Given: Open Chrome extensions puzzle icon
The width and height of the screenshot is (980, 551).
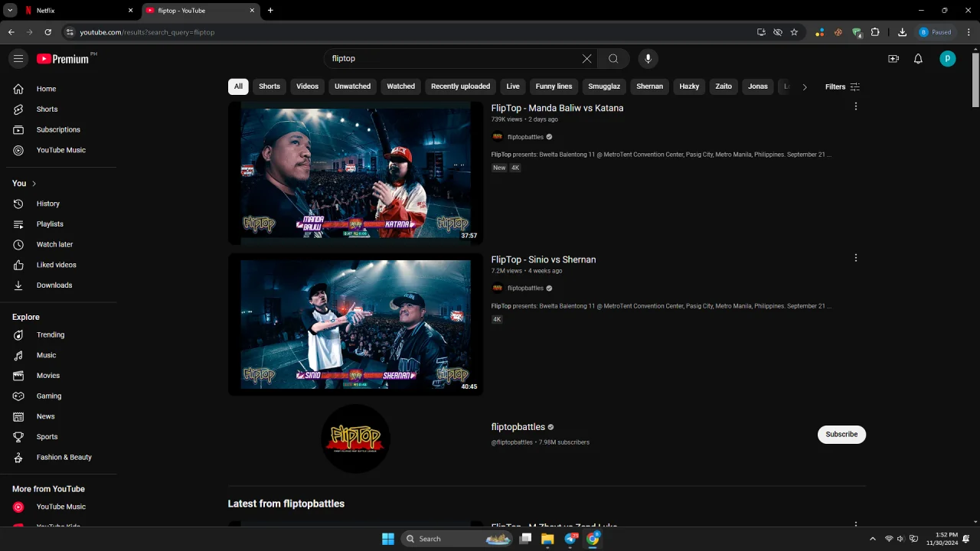Looking at the screenshot, I should coord(875,32).
